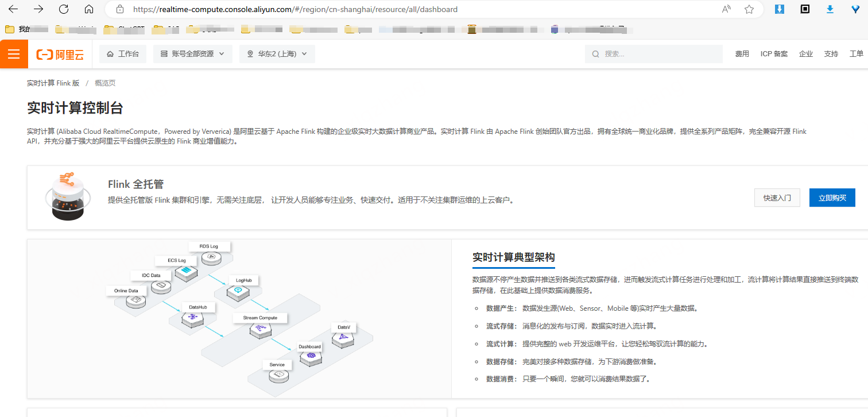Open the 支持 menu
This screenshot has height=417, width=868.
pyautogui.click(x=831, y=54)
